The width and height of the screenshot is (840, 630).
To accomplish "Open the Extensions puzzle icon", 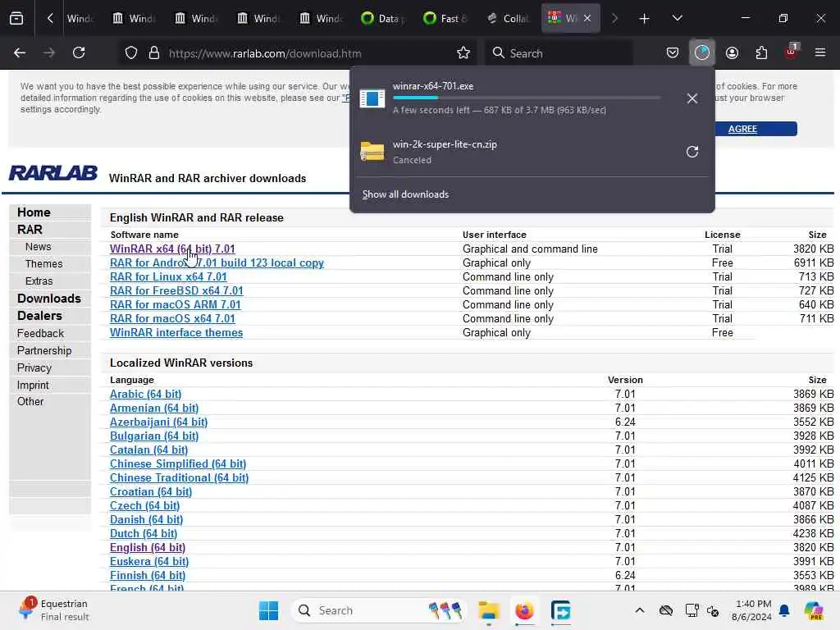I will click(761, 52).
